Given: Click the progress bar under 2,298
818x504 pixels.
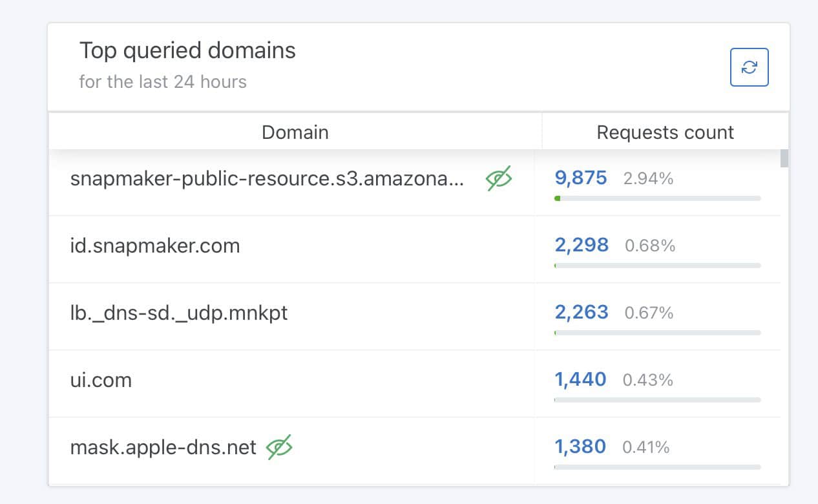Looking at the screenshot, I should 657,266.
